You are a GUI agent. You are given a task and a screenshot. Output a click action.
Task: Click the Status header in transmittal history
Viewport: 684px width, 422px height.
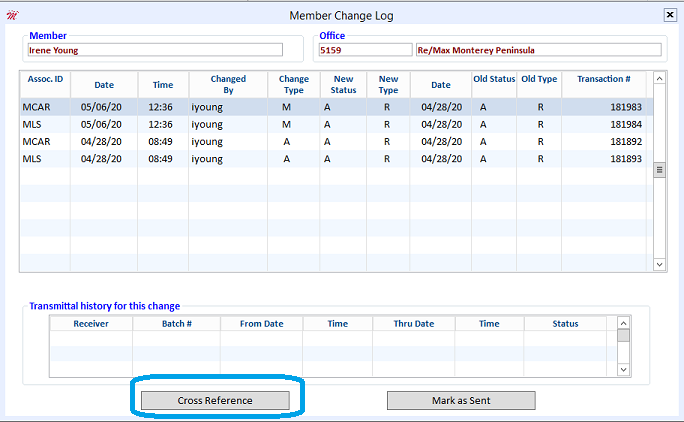click(565, 323)
